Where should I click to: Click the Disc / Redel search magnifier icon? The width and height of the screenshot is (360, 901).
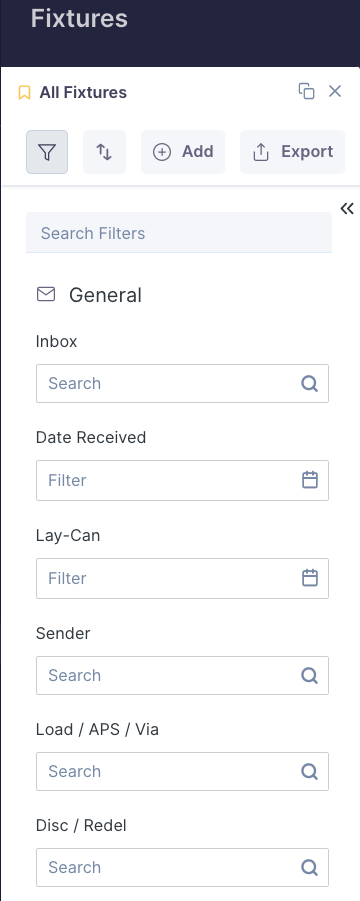tap(309, 867)
